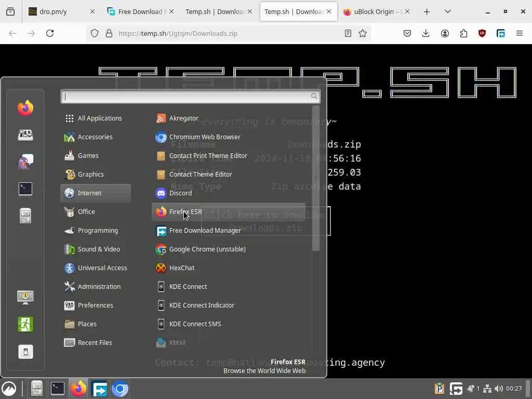The image size is (532, 399).
Task: Select Administration category
Action: pyautogui.click(x=96, y=286)
